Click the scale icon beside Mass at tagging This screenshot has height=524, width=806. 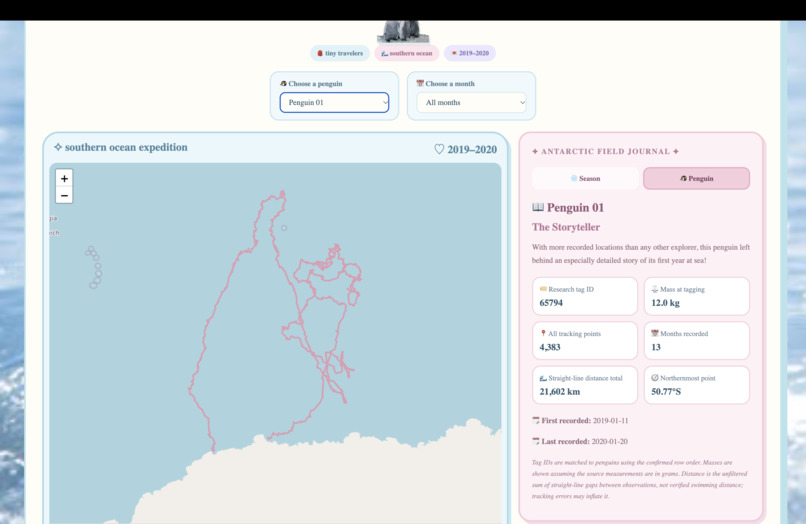pyautogui.click(x=655, y=289)
